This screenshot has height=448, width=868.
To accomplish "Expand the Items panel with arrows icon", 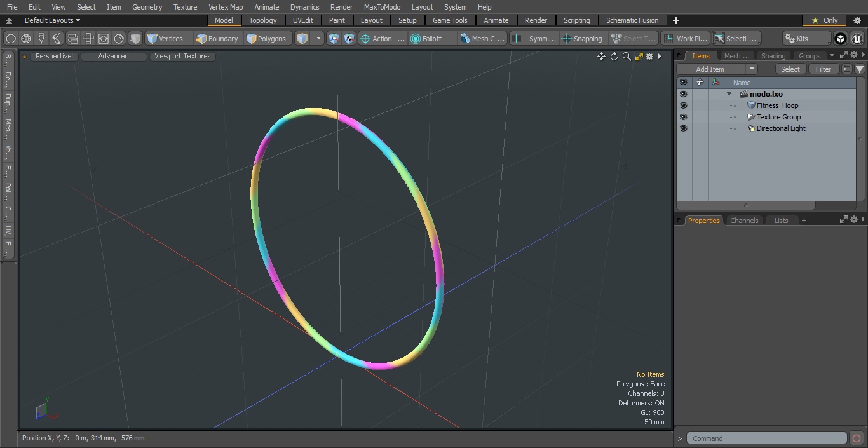I will point(844,55).
